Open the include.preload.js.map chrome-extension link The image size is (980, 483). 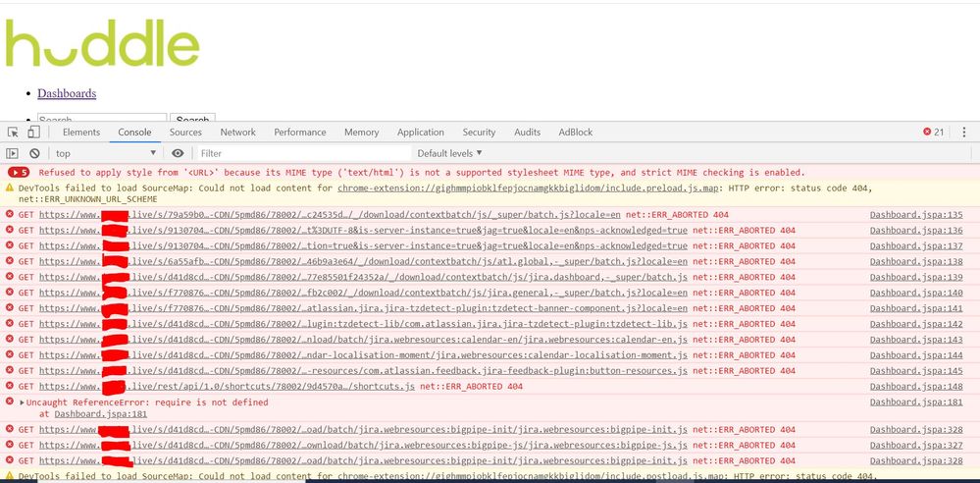528,188
